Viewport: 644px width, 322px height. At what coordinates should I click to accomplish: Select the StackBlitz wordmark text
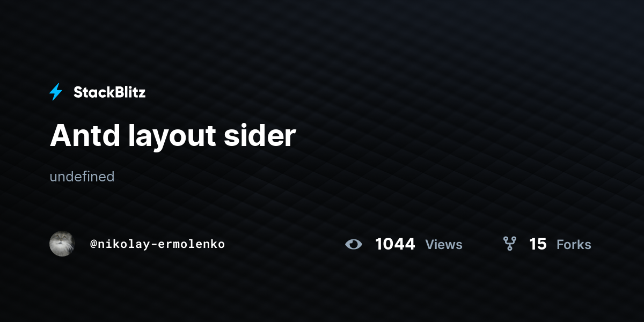(x=109, y=92)
